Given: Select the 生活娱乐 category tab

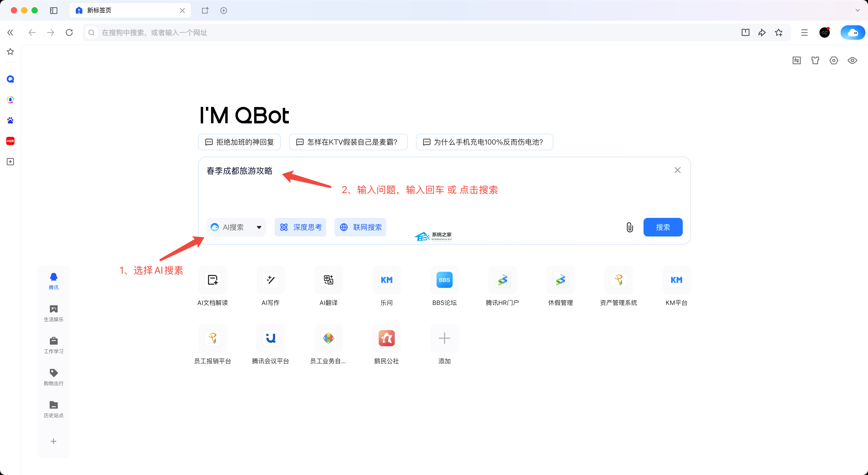Looking at the screenshot, I should point(53,313).
